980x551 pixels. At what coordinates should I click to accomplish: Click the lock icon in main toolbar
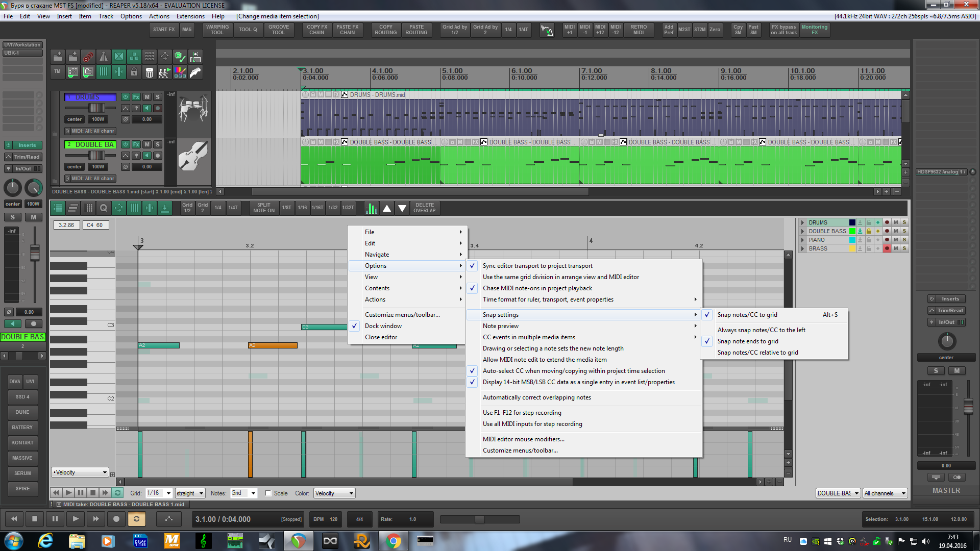(134, 72)
